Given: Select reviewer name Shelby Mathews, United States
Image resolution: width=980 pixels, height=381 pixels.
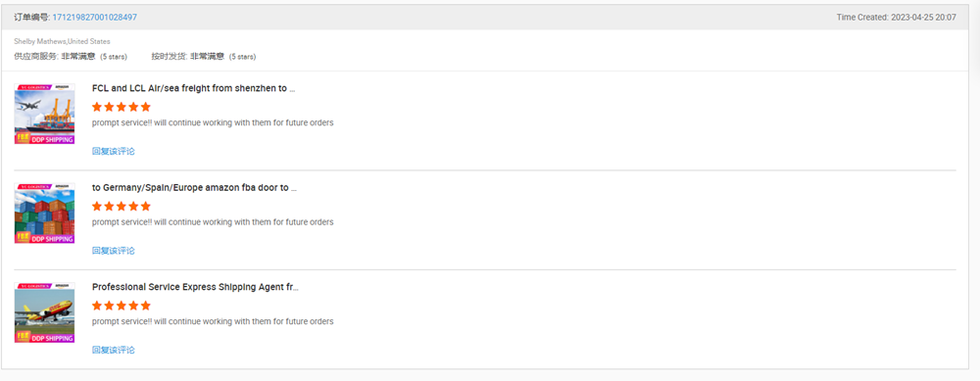Looking at the screenshot, I should click(x=62, y=41).
